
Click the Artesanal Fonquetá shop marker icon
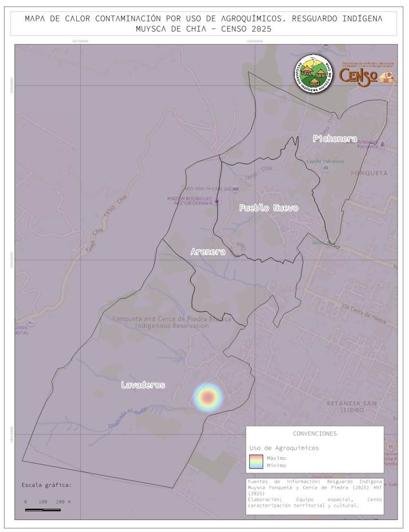click(x=383, y=144)
